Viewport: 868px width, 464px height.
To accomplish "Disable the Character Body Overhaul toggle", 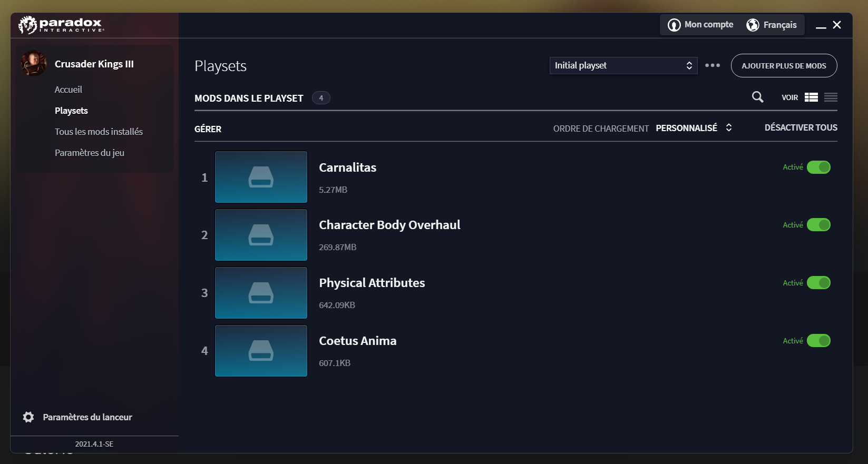I will pyautogui.click(x=818, y=225).
